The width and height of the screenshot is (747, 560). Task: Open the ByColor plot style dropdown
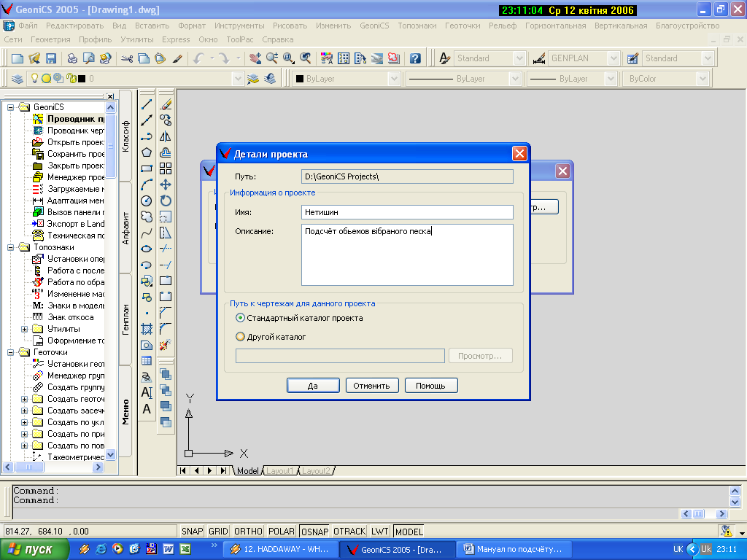coord(703,79)
